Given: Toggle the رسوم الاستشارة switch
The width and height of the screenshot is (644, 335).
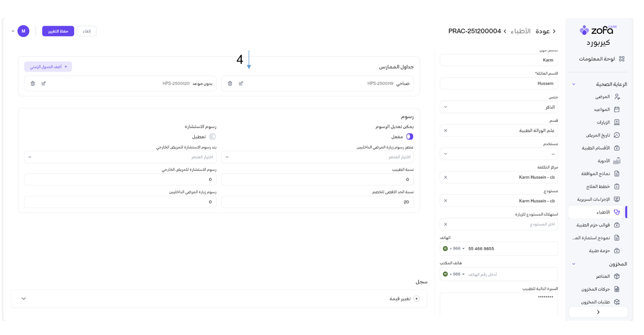Looking at the screenshot, I should click(x=212, y=137).
